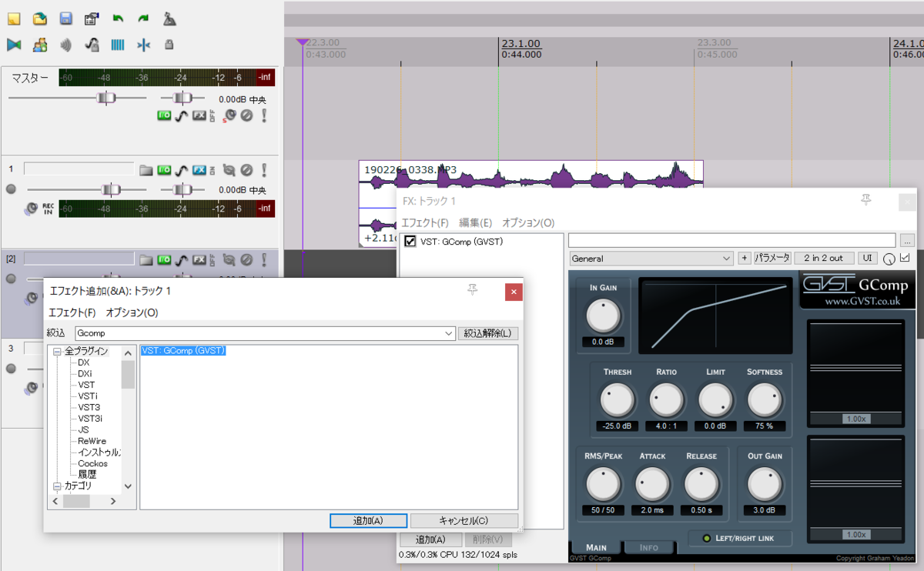Image resolution: width=924 pixels, height=571 pixels.
Task: Open the master track I/O routing
Action: point(164,115)
